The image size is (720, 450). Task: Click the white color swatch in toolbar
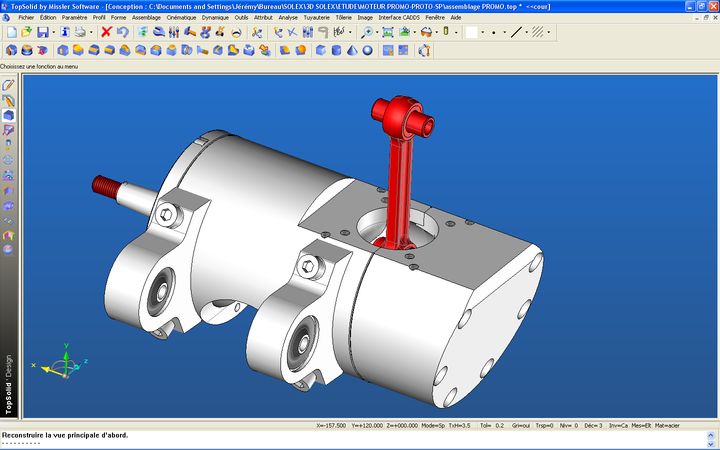[x=470, y=32]
